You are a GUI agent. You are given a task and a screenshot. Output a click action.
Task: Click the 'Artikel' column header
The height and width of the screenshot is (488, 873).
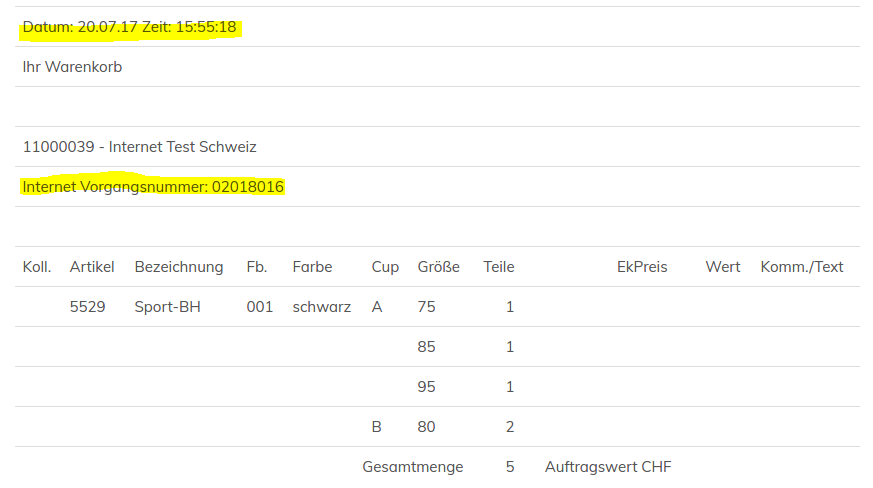92,267
